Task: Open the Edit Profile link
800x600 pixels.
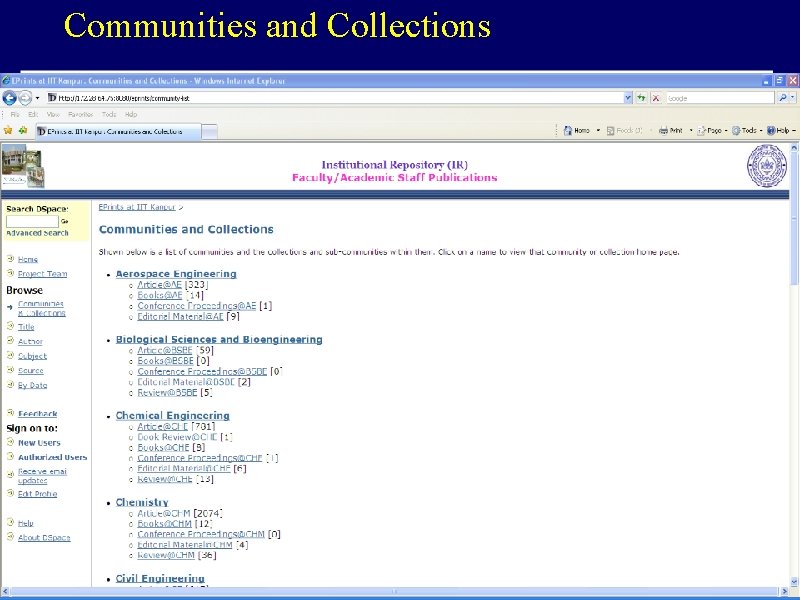Action: [x=37, y=494]
